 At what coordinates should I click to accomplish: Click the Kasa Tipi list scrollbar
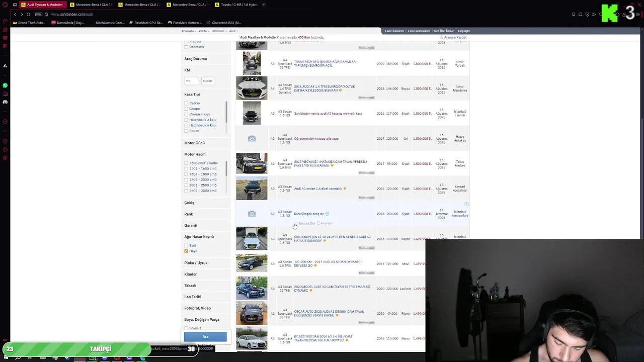226,112
